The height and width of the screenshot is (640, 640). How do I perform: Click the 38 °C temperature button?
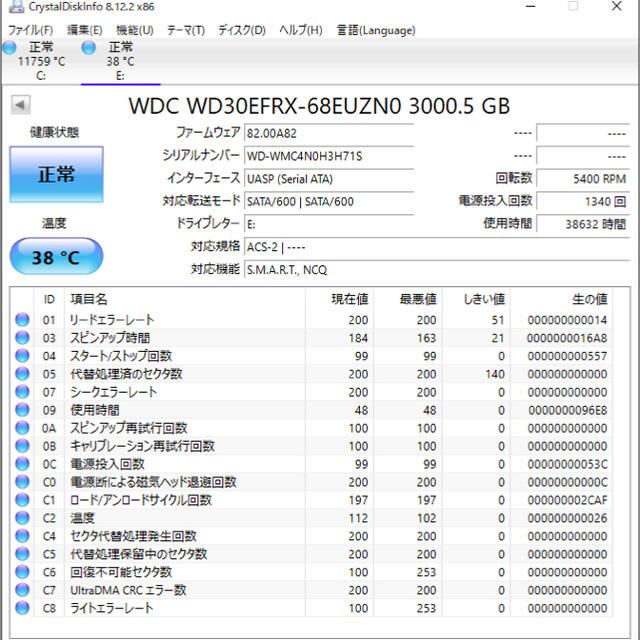click(x=56, y=257)
